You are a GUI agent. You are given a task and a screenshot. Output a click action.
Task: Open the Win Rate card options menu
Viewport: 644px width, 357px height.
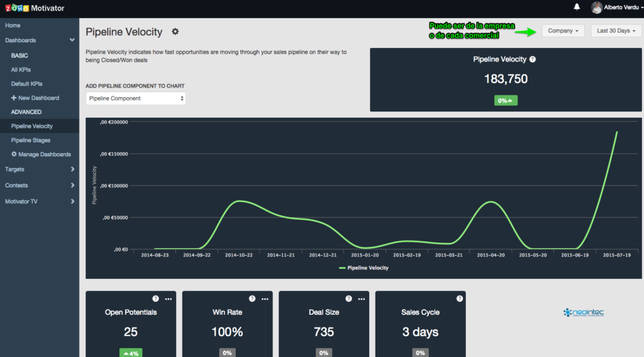(265, 299)
